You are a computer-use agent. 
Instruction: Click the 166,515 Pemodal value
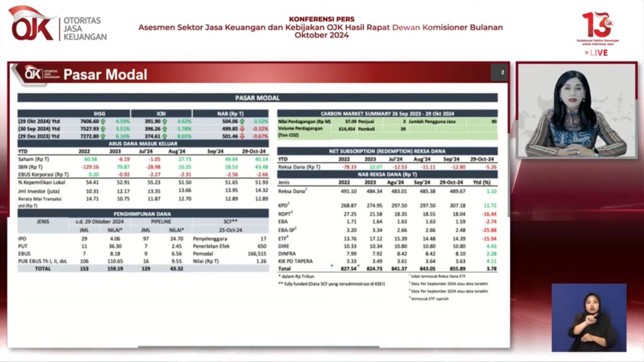[x=257, y=254]
